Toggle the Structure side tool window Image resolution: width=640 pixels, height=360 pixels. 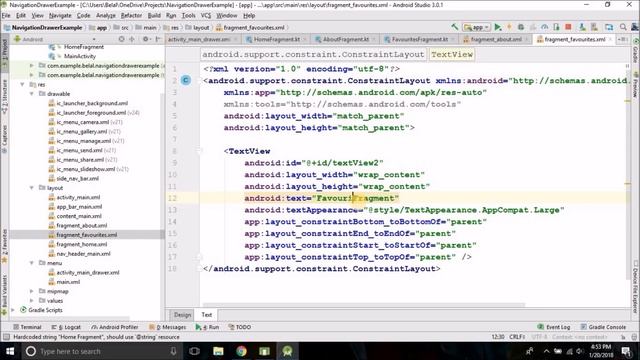[4, 97]
